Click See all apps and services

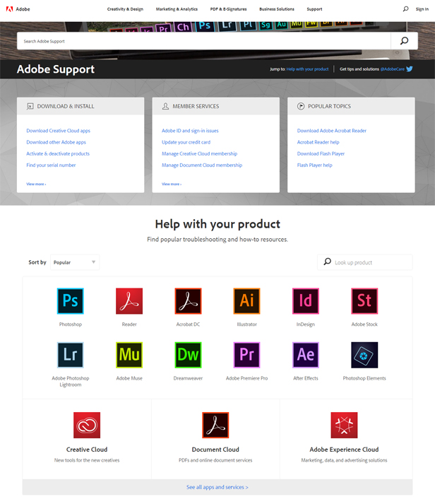tap(218, 487)
